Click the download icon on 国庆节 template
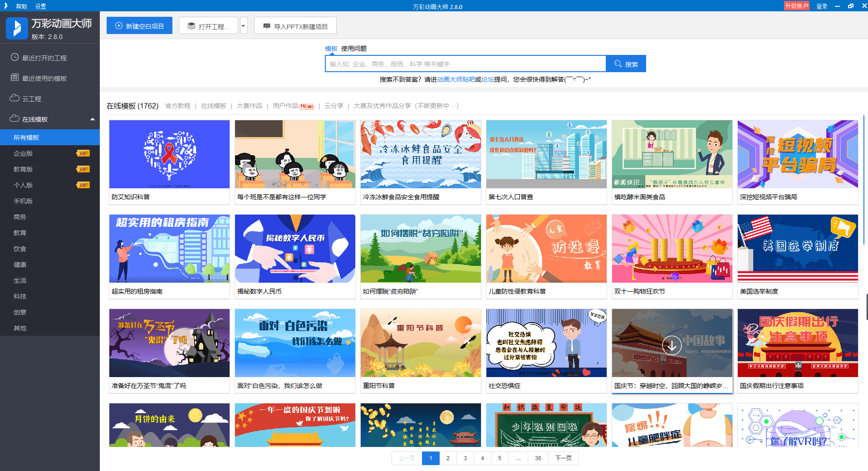Viewport: 868px width, 471px height. pyautogui.click(x=672, y=345)
